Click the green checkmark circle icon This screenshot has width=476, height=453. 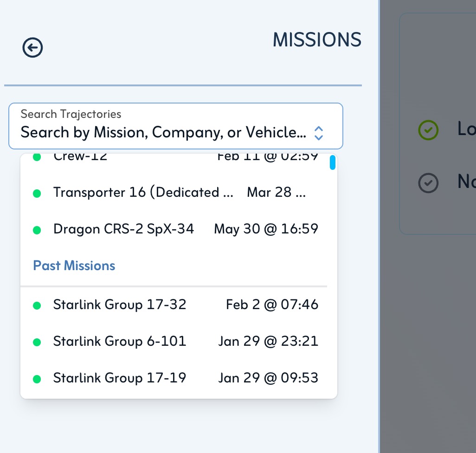coord(428,130)
